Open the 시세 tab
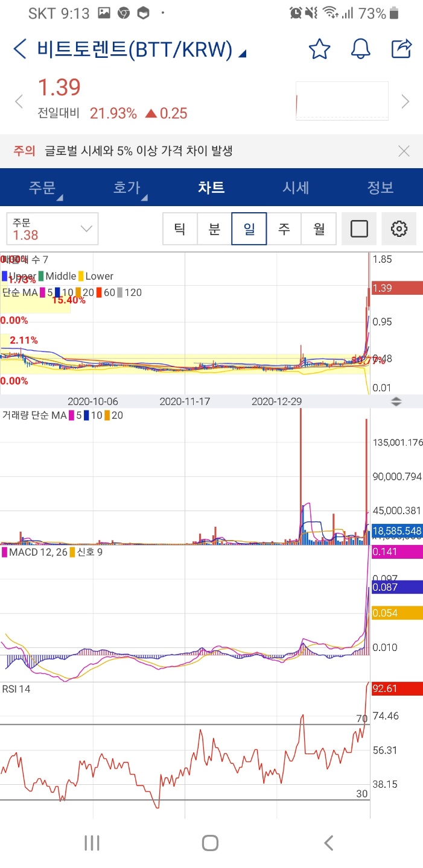This screenshot has width=423, height=868. click(296, 187)
